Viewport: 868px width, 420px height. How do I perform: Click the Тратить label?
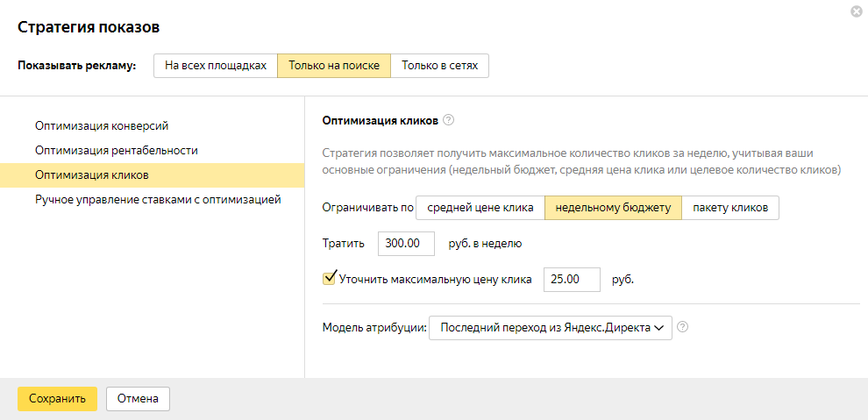(343, 244)
